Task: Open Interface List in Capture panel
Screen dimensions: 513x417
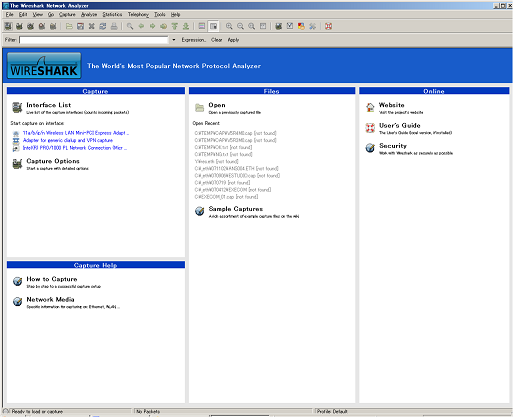Action: point(49,105)
